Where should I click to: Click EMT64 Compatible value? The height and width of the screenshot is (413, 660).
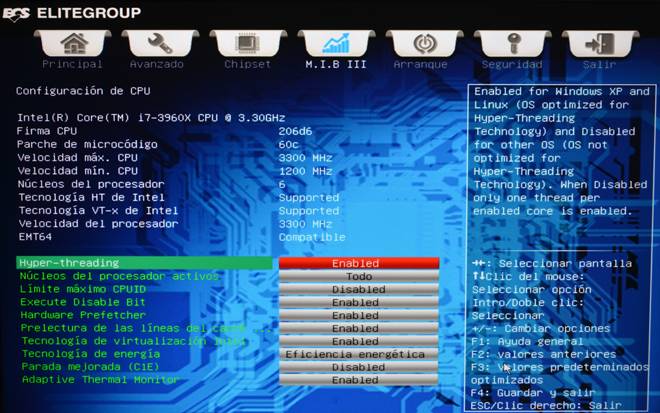[x=312, y=237]
